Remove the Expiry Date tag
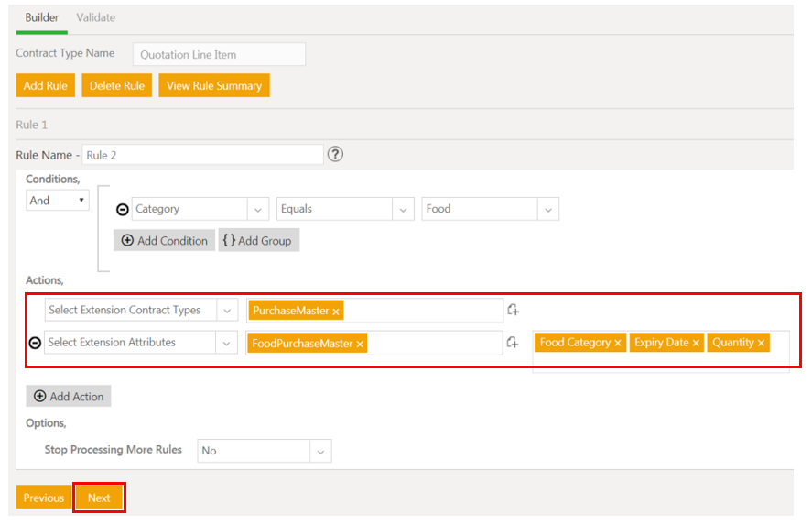Screen dimensions: 812x525 696,343
